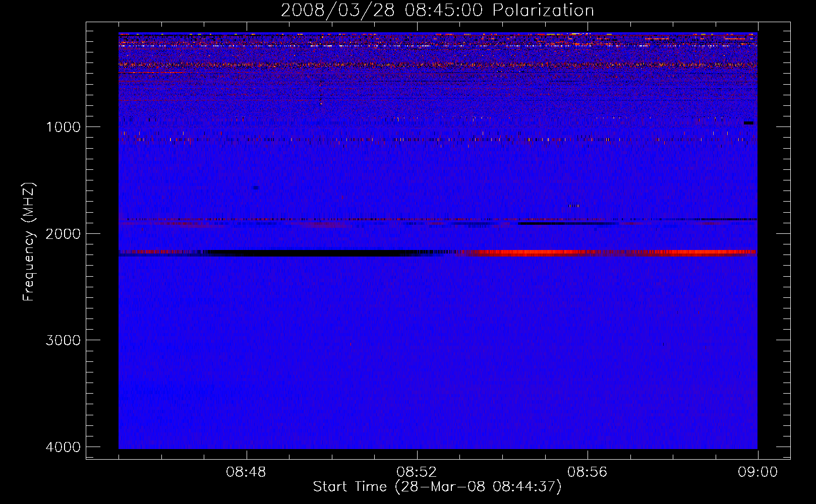Click the plot title '2008/03/28 08:45:00 Polarization'

click(437, 10)
